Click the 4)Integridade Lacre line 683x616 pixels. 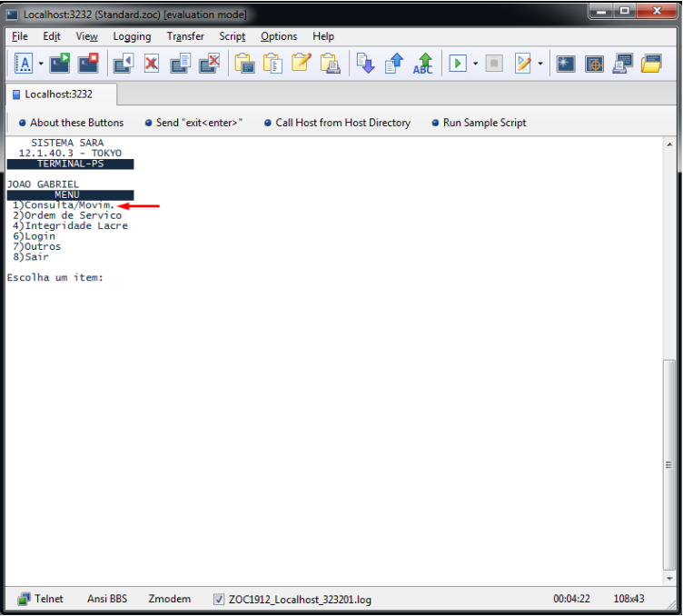click(x=70, y=225)
